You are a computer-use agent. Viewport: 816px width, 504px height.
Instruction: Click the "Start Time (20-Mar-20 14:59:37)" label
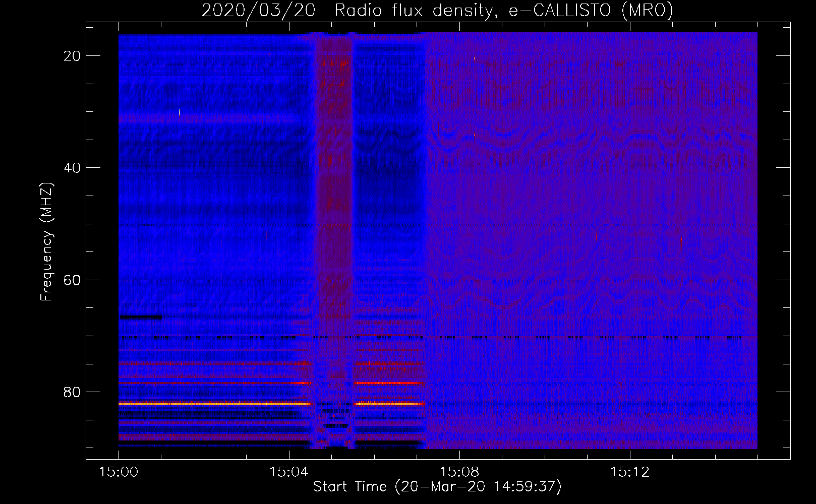437,487
